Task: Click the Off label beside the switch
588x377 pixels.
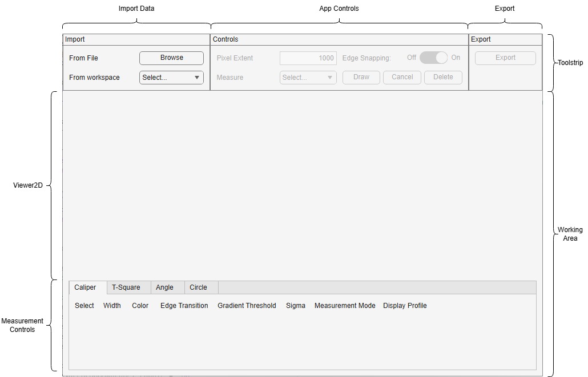Action: [x=412, y=58]
